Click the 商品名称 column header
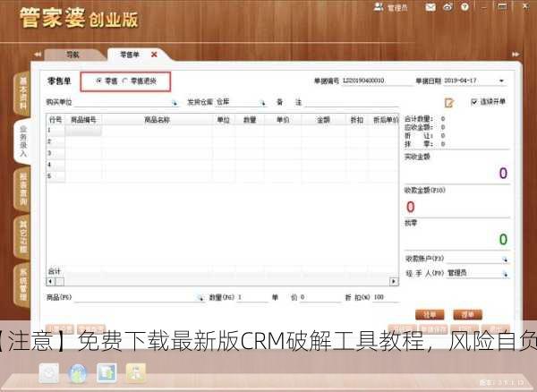 click(157, 120)
